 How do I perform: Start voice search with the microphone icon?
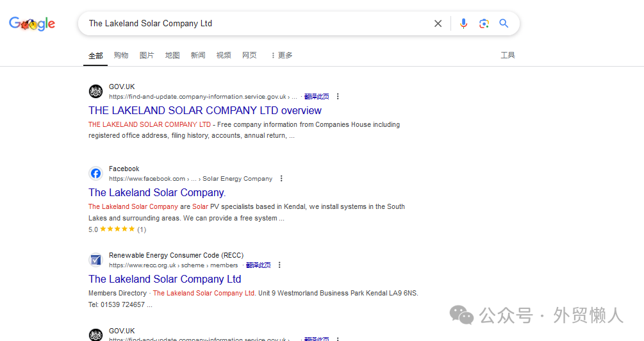[x=463, y=24]
